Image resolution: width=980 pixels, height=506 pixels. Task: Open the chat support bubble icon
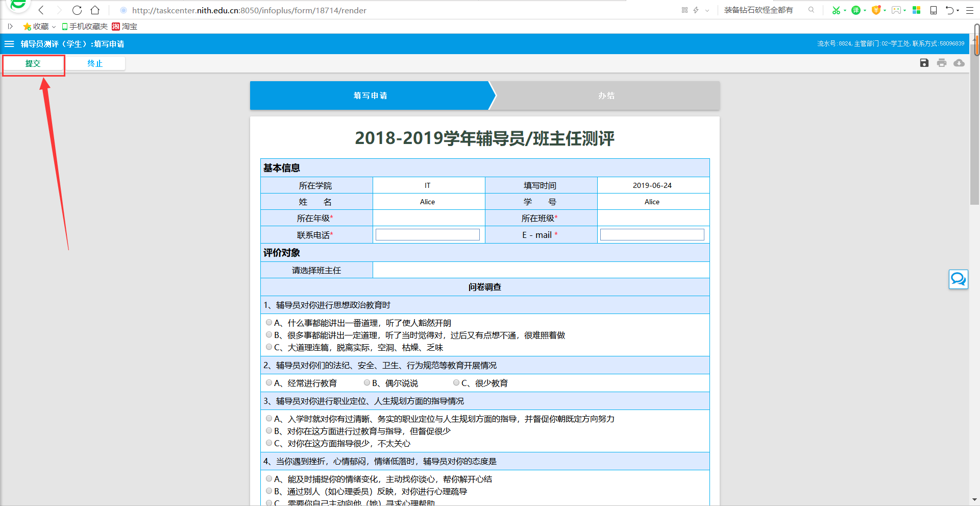coord(958,279)
